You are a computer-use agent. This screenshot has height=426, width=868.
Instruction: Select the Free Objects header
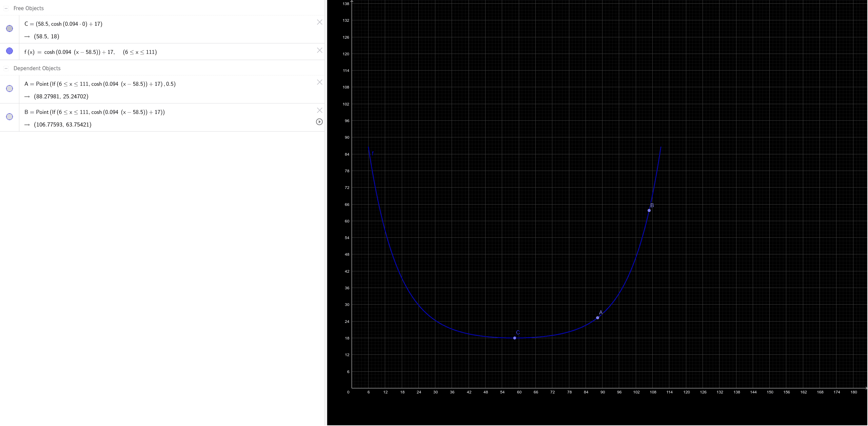(28, 8)
